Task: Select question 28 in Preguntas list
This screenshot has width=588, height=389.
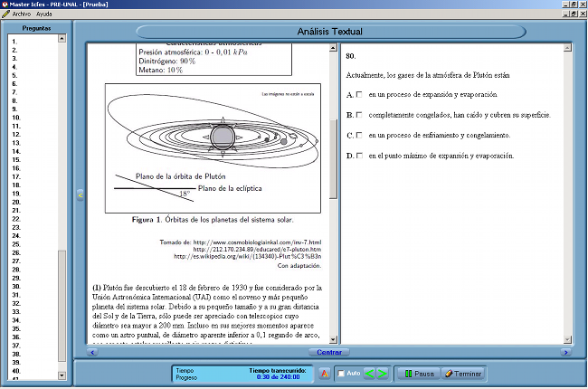Action: pos(16,270)
